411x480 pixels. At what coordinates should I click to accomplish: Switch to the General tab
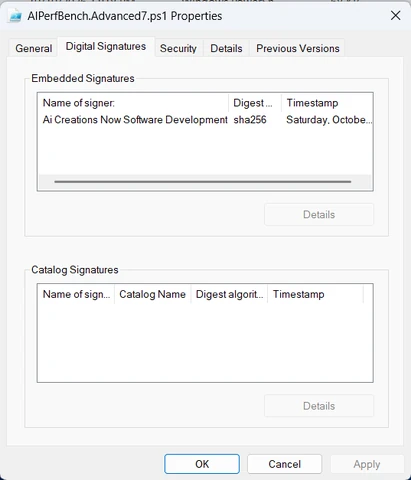click(x=34, y=48)
